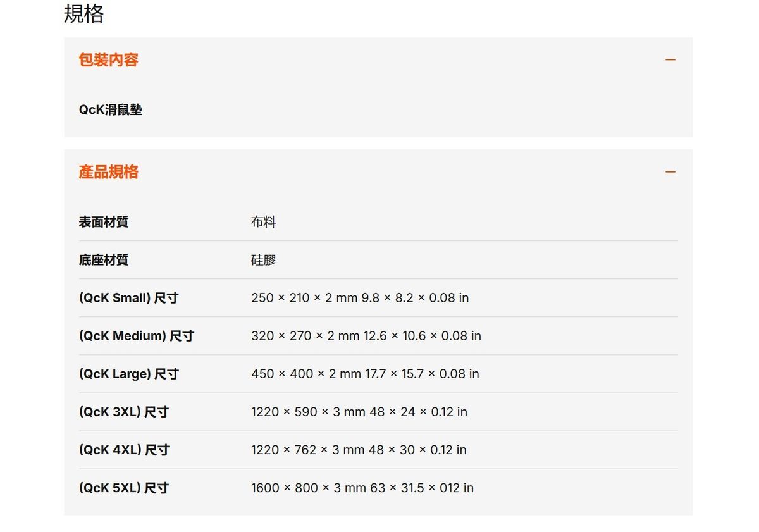Click the 產品規格 accordion title
This screenshot has width=759, height=532.
(x=108, y=172)
